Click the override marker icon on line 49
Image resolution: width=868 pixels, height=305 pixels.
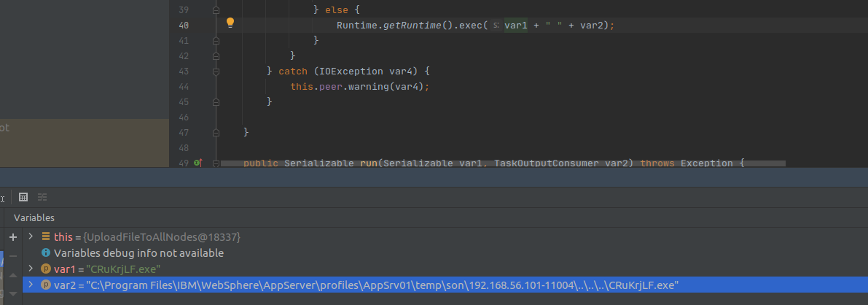click(198, 163)
